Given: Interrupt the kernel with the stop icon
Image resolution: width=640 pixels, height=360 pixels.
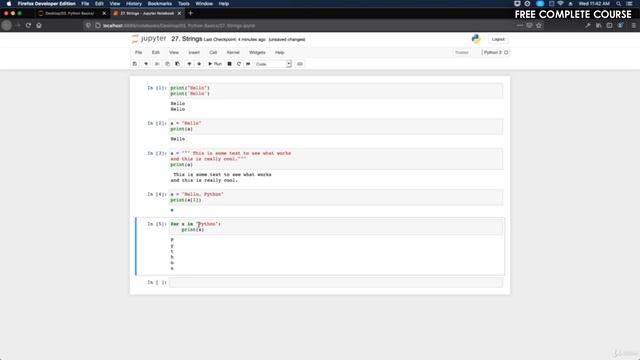Looking at the screenshot, I should [x=229, y=64].
